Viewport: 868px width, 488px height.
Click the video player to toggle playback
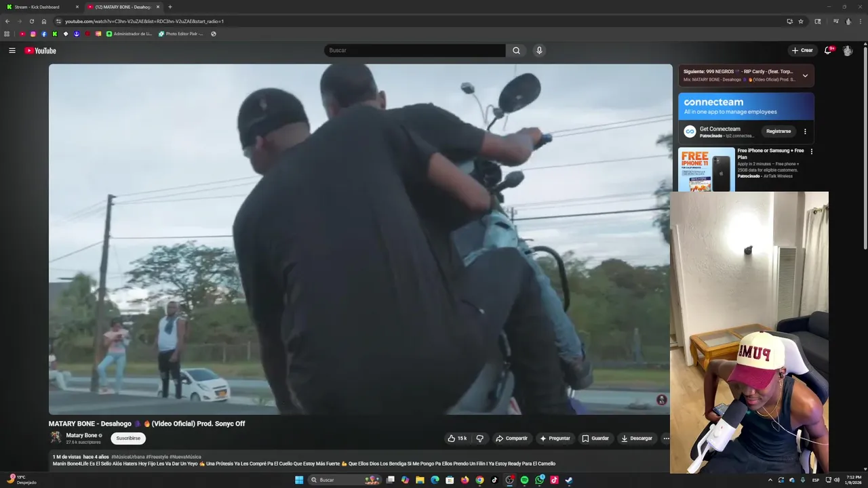[x=360, y=239]
